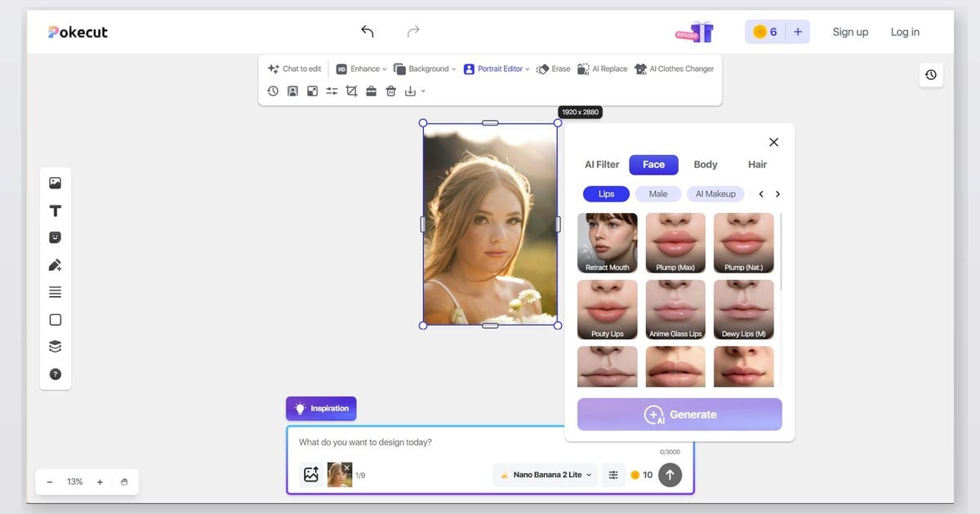Select the Male category chip
Screen dimensions: 980x514
click(658, 194)
